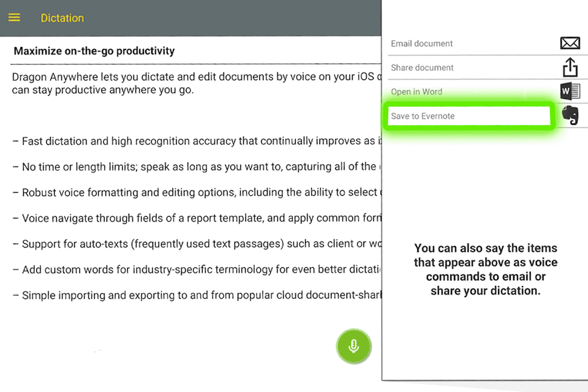Viewport: 588px width, 392px height.
Task: Click the Microsoft Word icon
Action: 570,91
